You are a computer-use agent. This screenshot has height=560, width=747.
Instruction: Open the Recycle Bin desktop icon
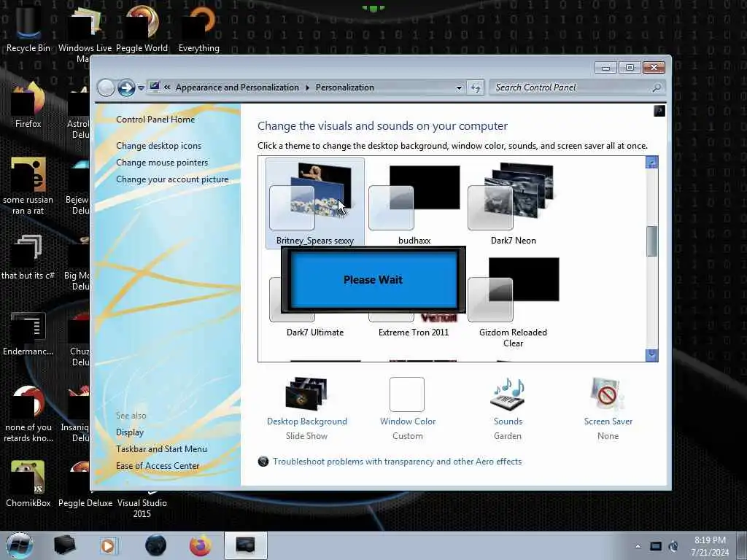(28, 28)
